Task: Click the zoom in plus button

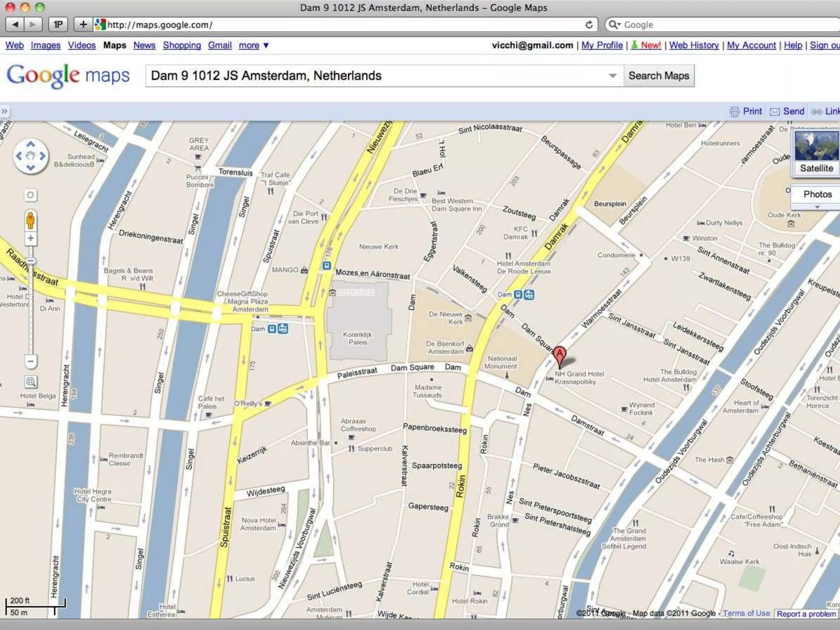Action: click(31, 238)
